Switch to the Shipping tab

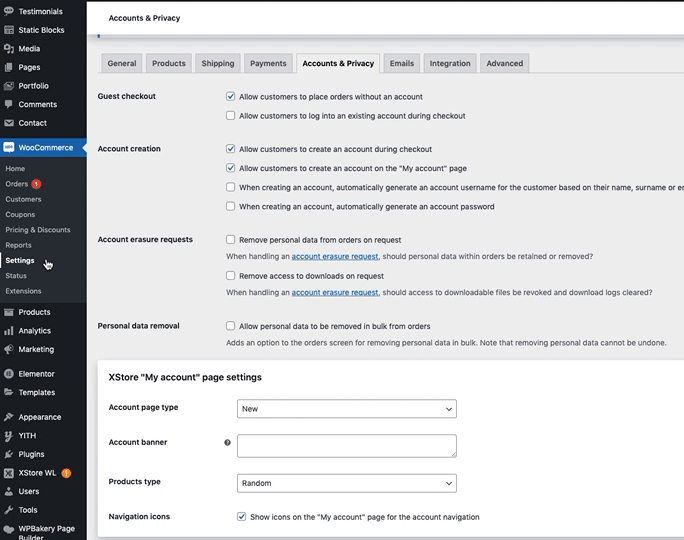218,63
